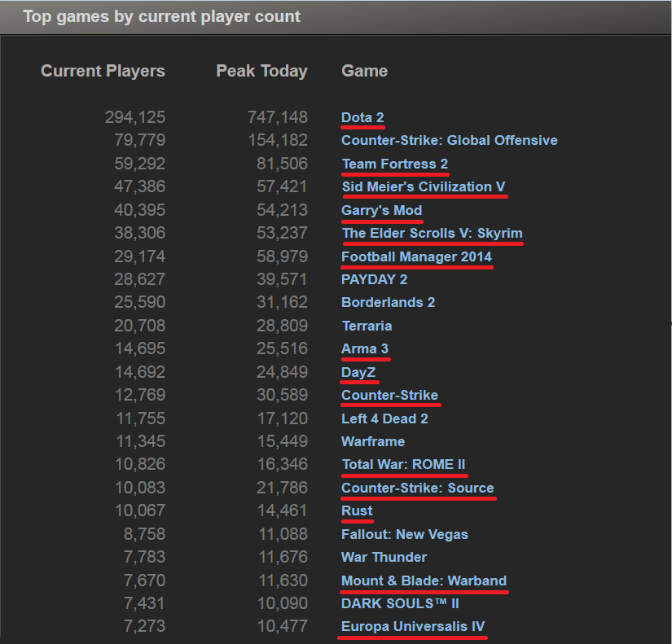
Task: Select peak today value 58,979
Action: coord(282,256)
